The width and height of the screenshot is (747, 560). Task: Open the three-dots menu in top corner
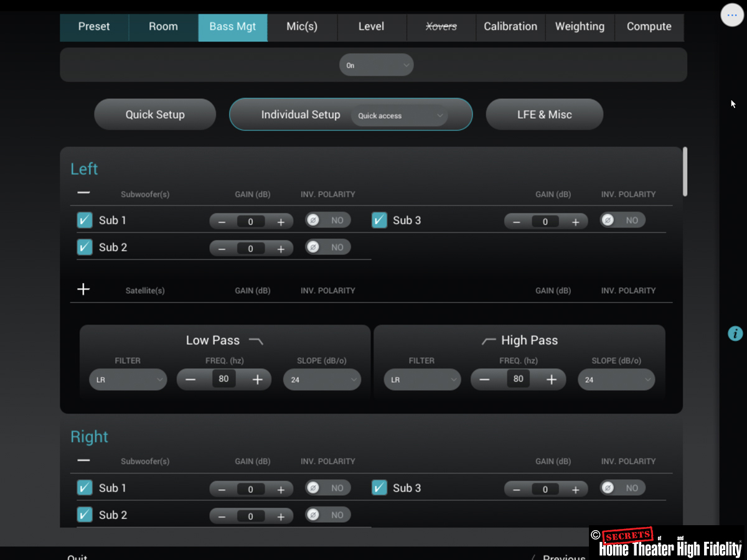pos(732,15)
